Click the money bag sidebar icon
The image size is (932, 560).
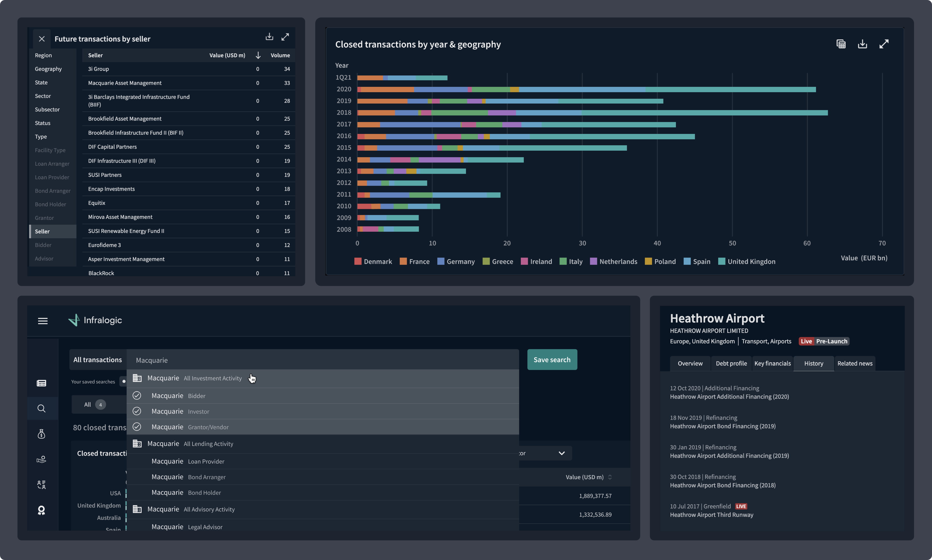(x=42, y=434)
